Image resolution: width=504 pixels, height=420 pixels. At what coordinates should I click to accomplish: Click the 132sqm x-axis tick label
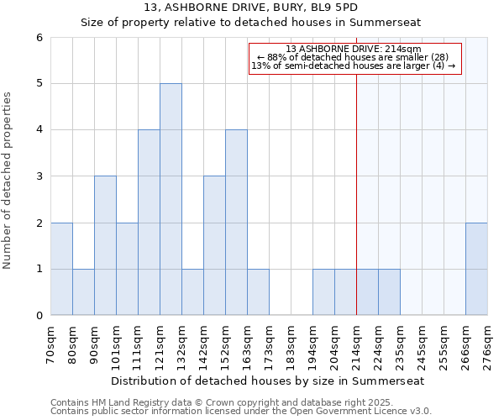click(181, 348)
